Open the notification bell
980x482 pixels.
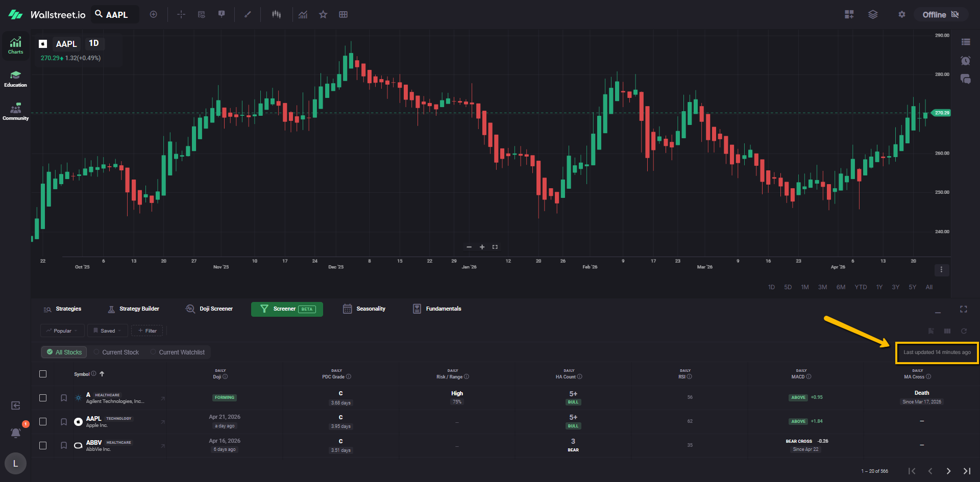(16, 433)
